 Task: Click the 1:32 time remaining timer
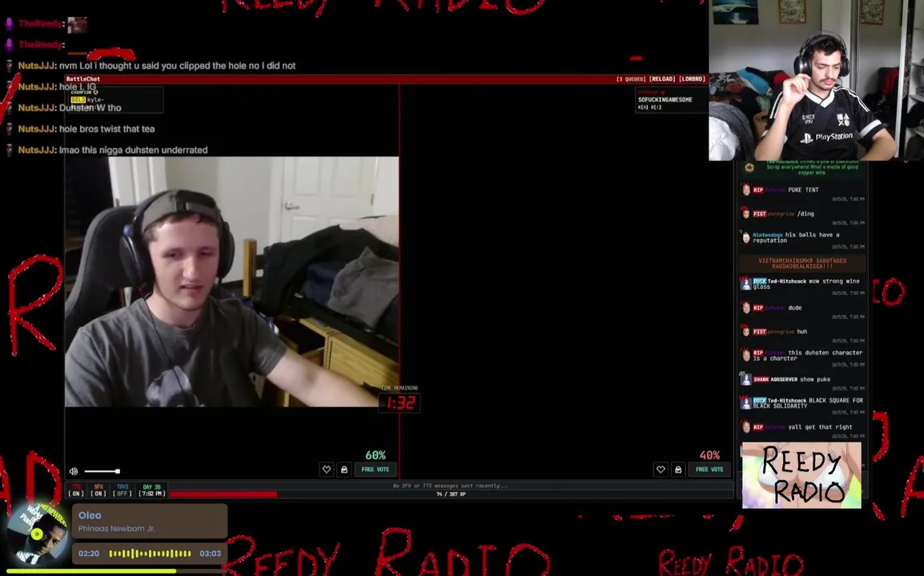point(400,402)
